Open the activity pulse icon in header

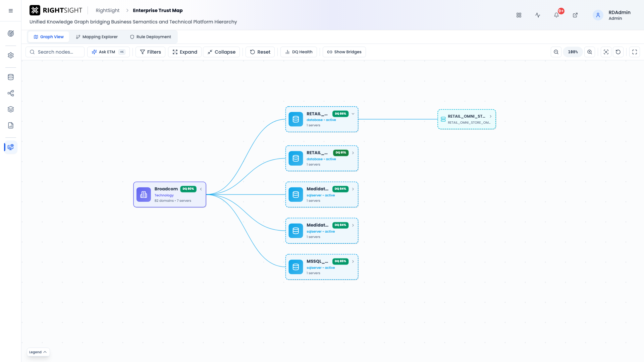pos(538,15)
